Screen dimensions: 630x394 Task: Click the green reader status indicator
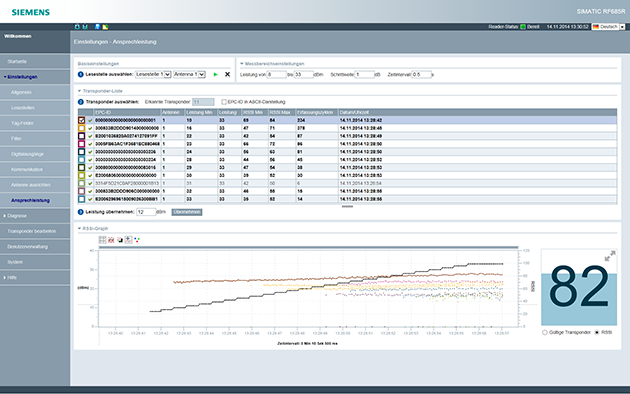(523, 27)
